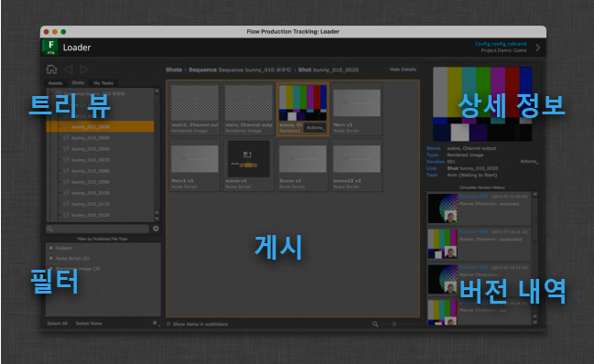
Task: Select the main, Channel output rendered image thumbnail
Action: (249, 109)
